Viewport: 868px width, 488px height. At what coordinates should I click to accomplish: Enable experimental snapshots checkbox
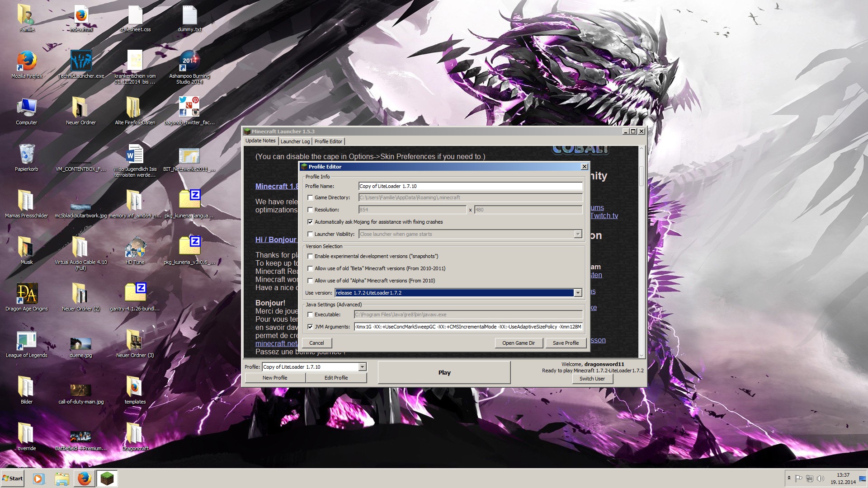point(310,256)
